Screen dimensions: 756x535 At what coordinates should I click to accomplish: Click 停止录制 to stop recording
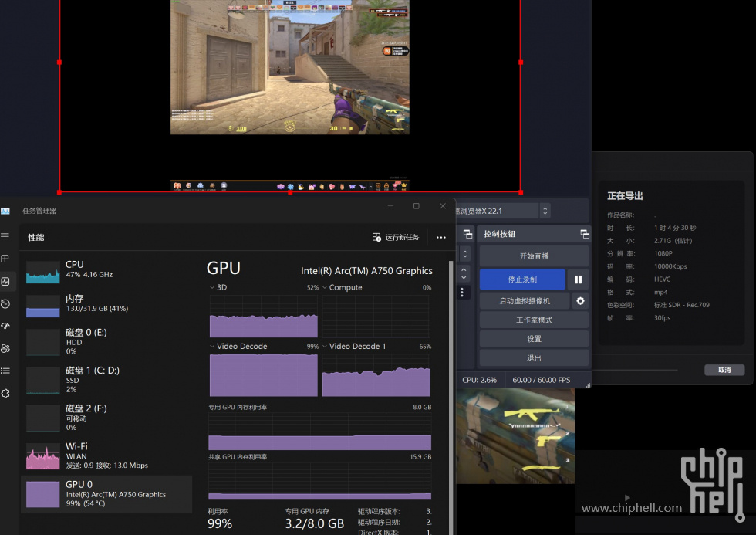pos(522,279)
